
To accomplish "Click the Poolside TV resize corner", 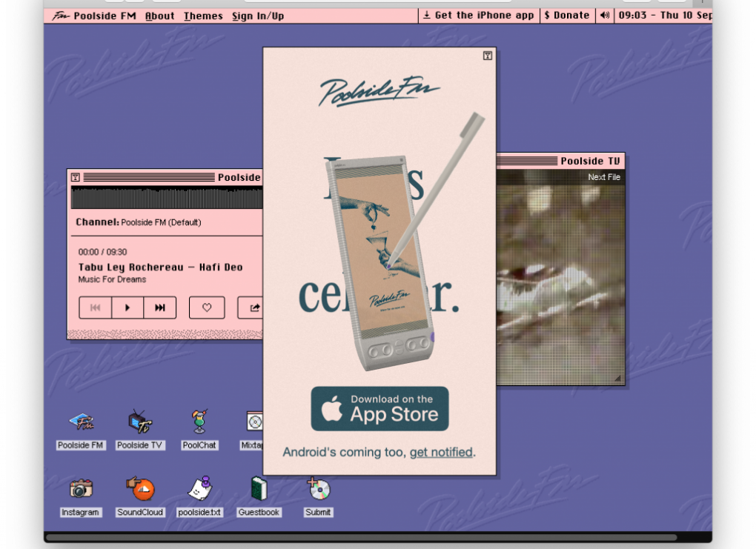I will pyautogui.click(x=617, y=379).
